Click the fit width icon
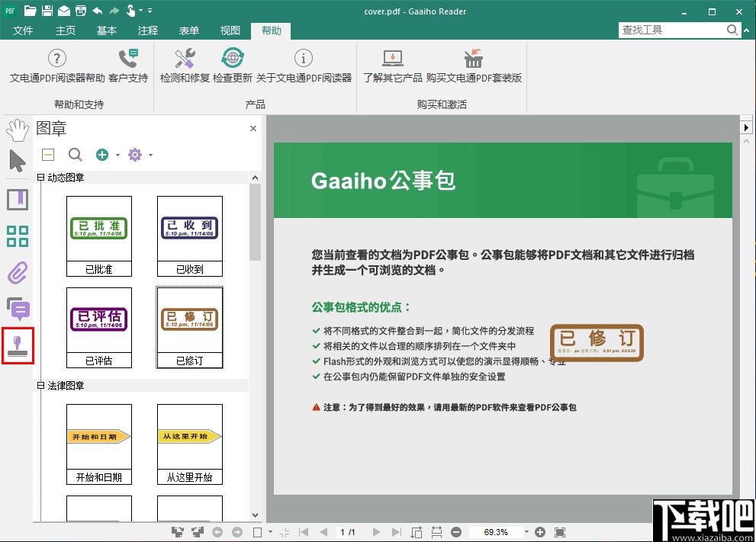 436,532
